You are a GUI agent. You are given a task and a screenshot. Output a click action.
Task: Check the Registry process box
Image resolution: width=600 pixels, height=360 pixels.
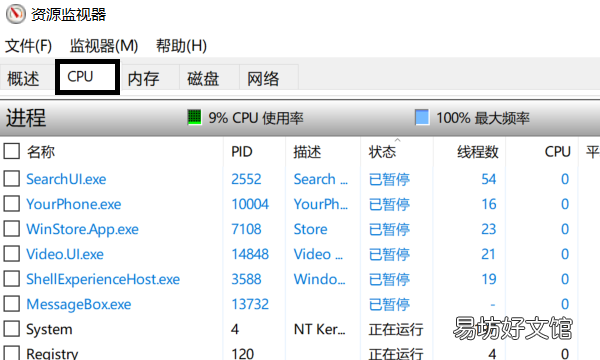(11, 353)
